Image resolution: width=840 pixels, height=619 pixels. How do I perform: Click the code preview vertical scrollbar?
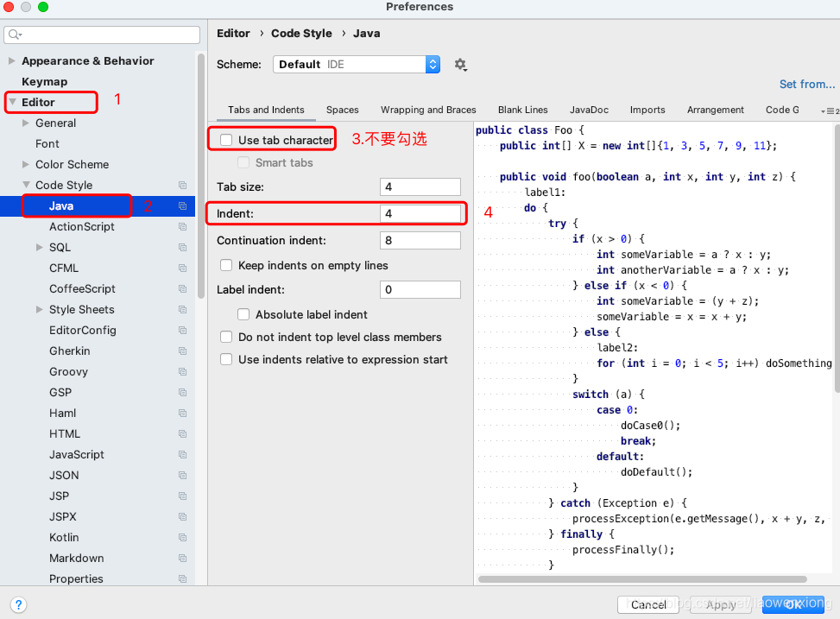point(837,258)
